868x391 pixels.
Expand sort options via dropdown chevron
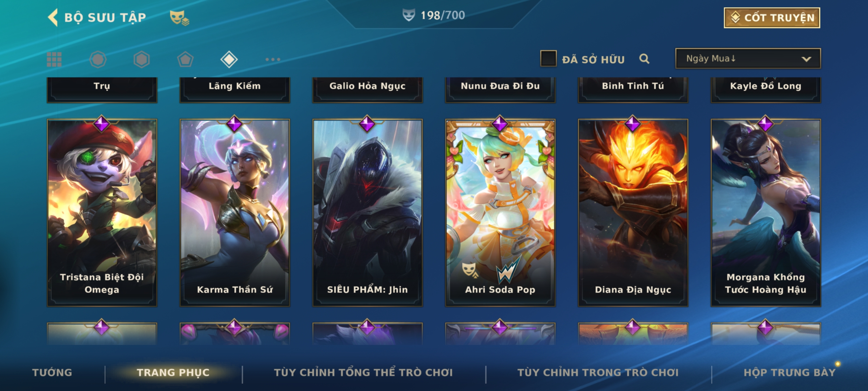[806, 59]
